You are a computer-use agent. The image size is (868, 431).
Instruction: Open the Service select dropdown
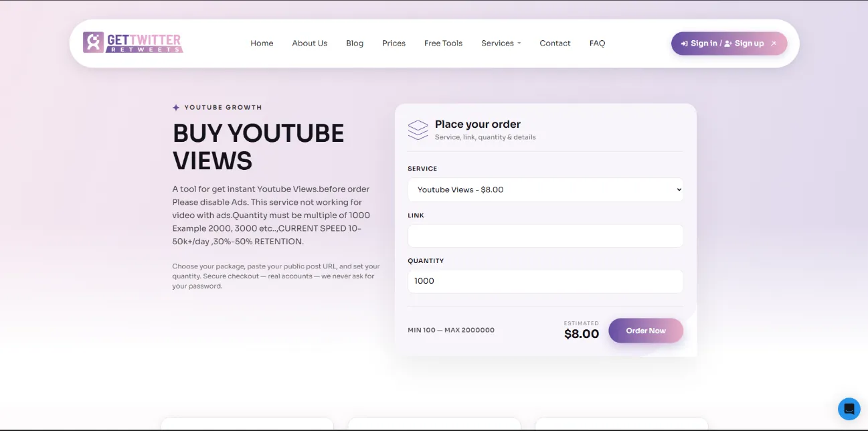pos(545,189)
